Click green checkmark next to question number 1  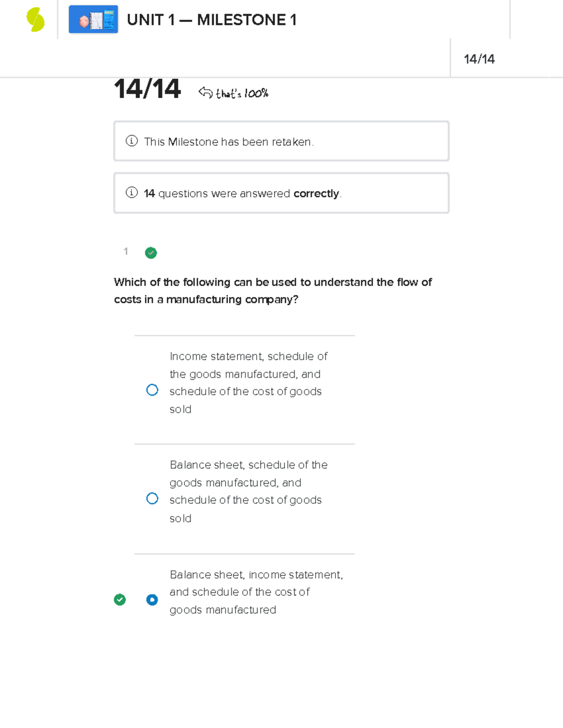pyautogui.click(x=151, y=253)
